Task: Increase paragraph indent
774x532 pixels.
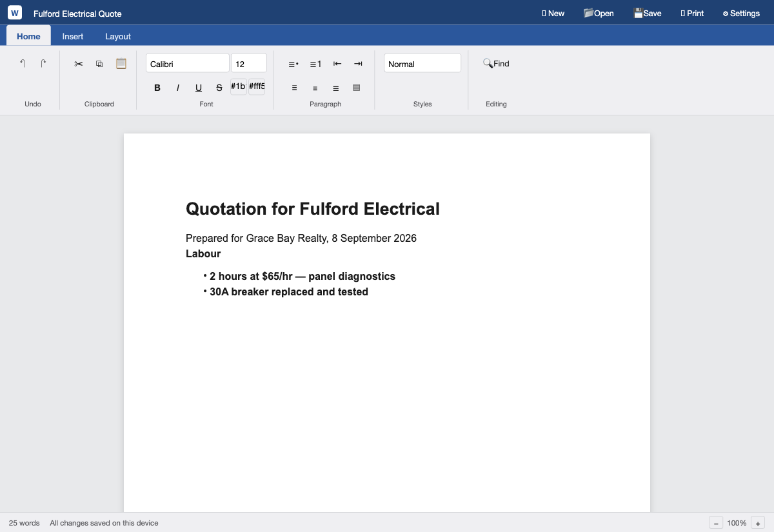Action: click(359, 63)
